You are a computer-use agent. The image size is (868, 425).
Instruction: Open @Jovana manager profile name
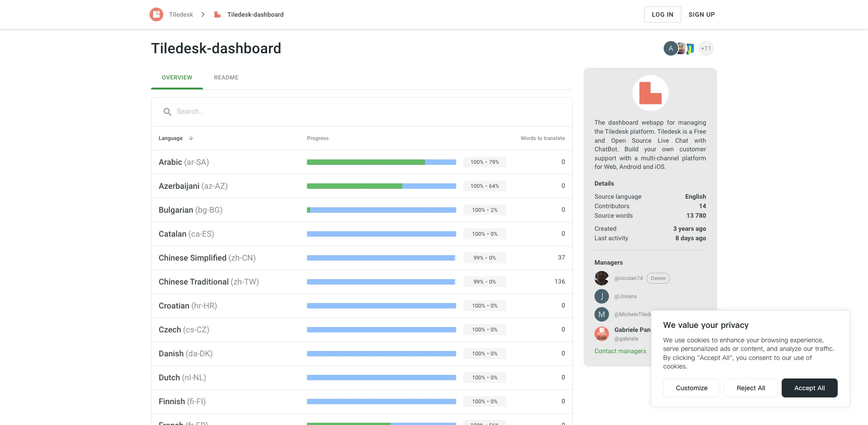625,296
